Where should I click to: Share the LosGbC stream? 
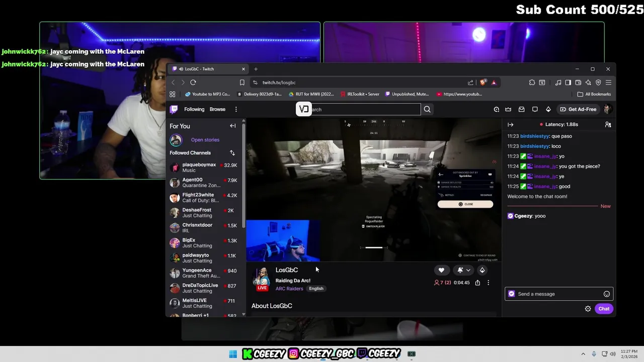(477, 283)
